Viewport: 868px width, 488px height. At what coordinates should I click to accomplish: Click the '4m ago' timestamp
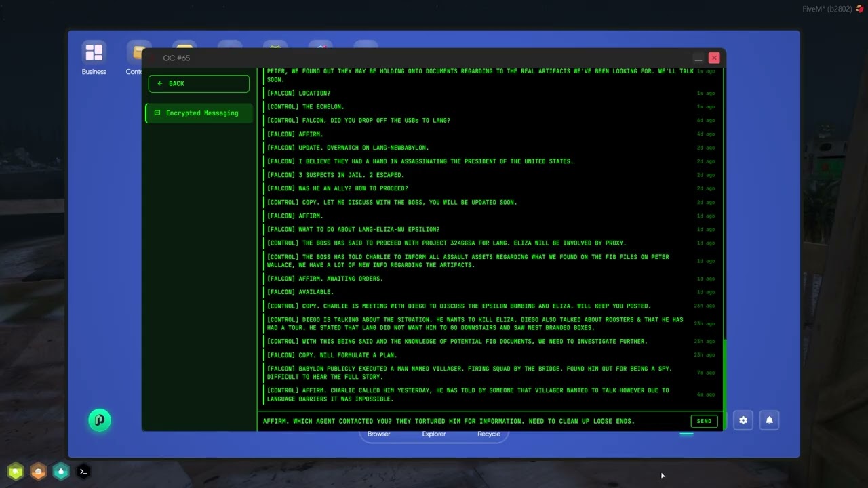point(706,394)
